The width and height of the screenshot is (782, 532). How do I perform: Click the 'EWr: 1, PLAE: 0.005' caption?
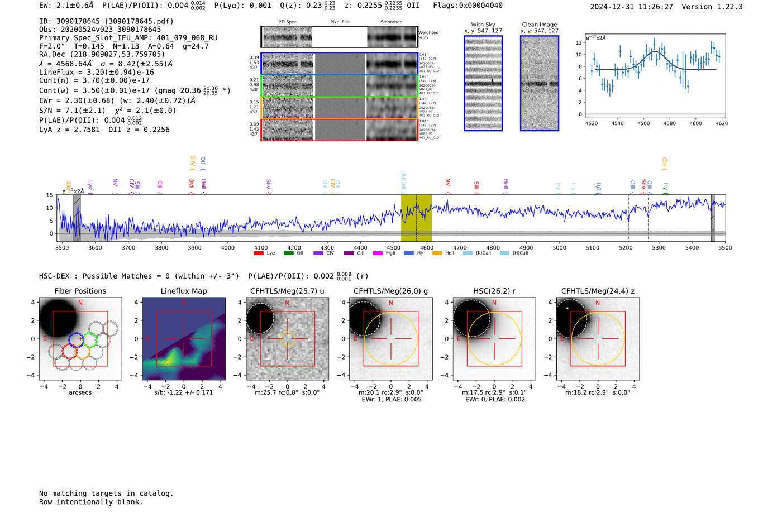(392, 400)
